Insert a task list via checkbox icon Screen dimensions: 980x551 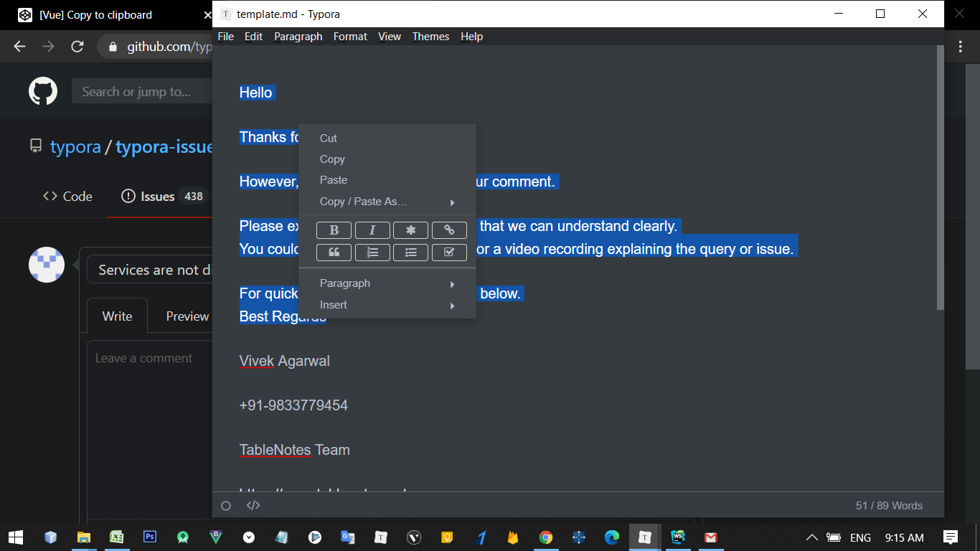tap(449, 252)
